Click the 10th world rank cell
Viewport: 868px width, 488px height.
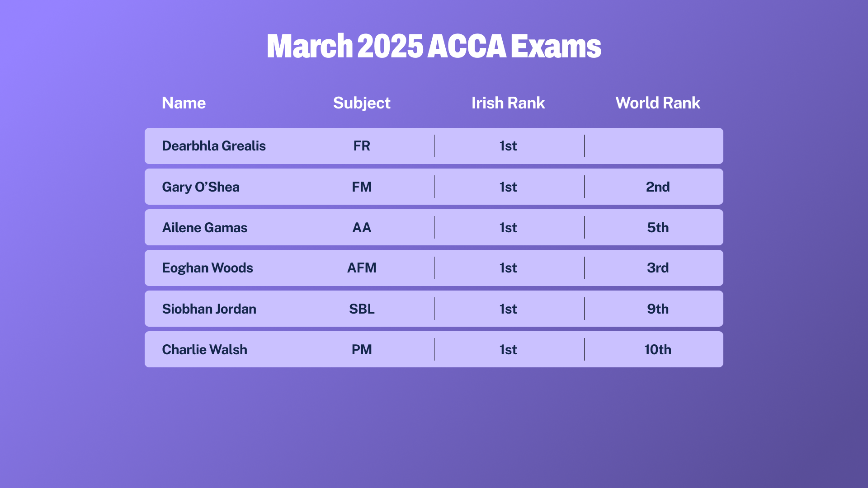coord(658,350)
